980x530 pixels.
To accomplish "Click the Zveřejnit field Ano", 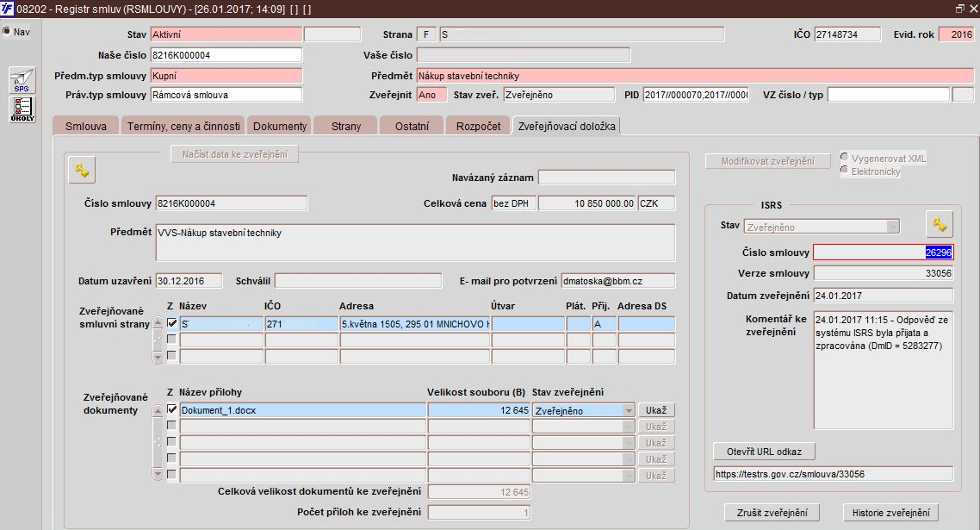I will [x=431, y=95].
